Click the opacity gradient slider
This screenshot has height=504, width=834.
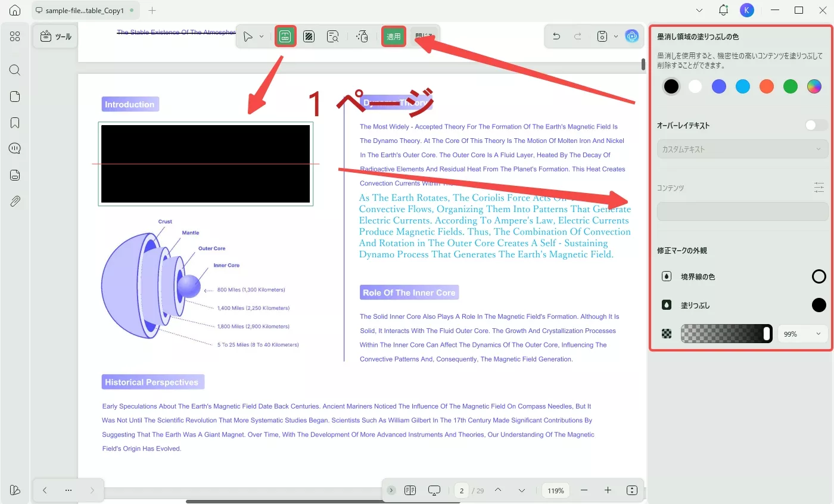726,334
